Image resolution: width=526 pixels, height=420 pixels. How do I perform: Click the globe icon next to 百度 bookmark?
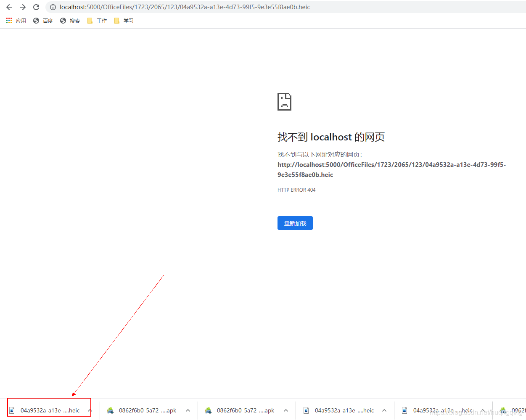point(36,21)
